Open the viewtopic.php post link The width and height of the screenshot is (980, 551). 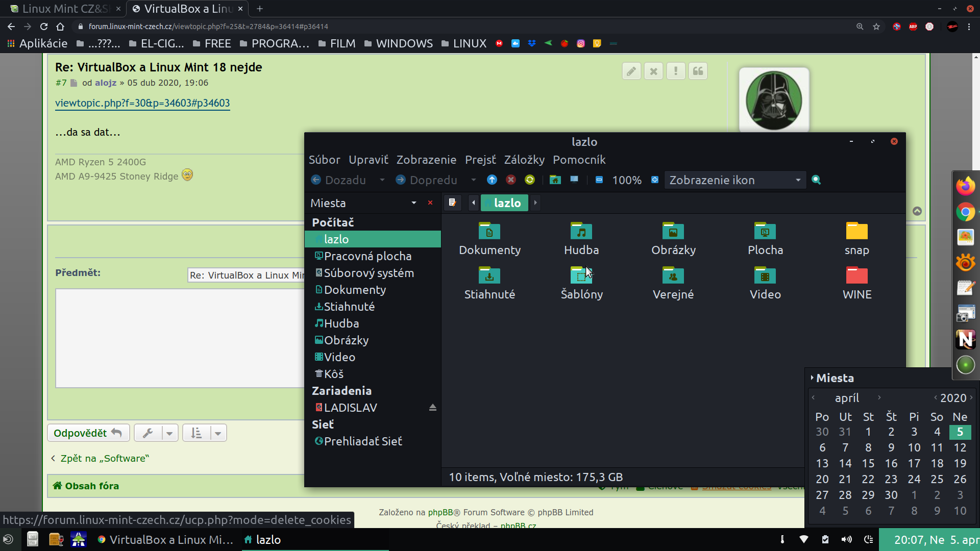142,103
